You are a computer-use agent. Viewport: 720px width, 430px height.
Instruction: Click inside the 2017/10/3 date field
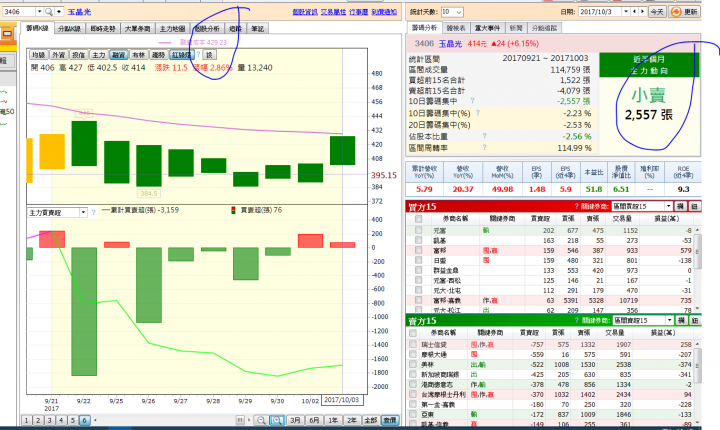click(600, 11)
